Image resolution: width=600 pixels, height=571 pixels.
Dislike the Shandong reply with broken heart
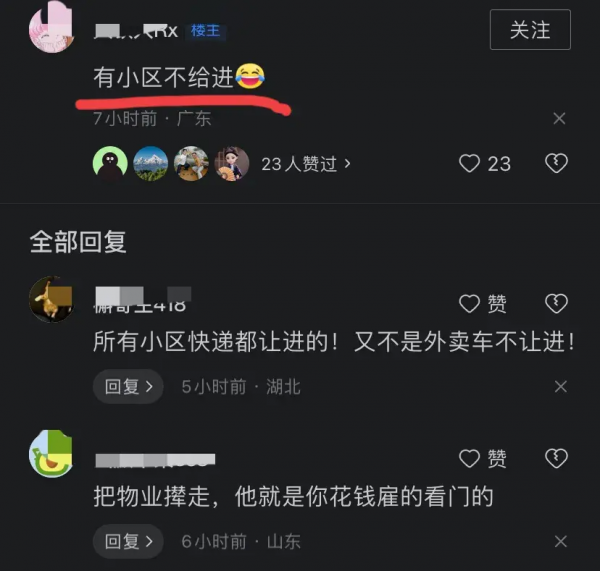[x=556, y=458]
